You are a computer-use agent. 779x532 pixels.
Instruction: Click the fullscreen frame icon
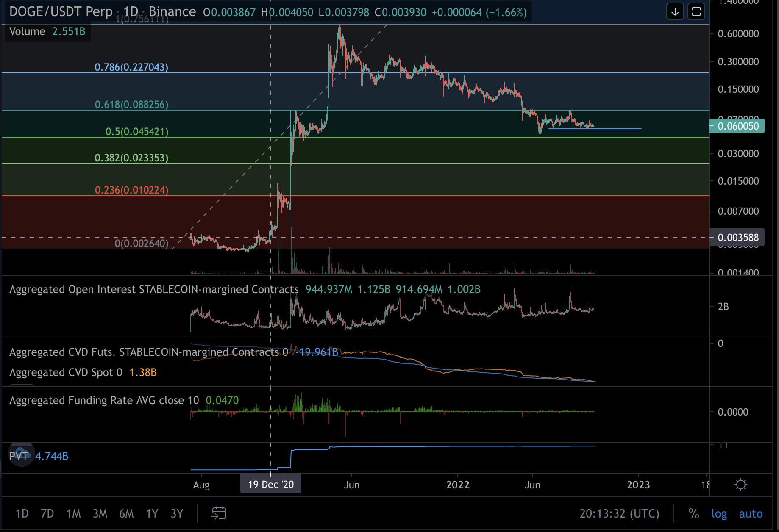(696, 12)
